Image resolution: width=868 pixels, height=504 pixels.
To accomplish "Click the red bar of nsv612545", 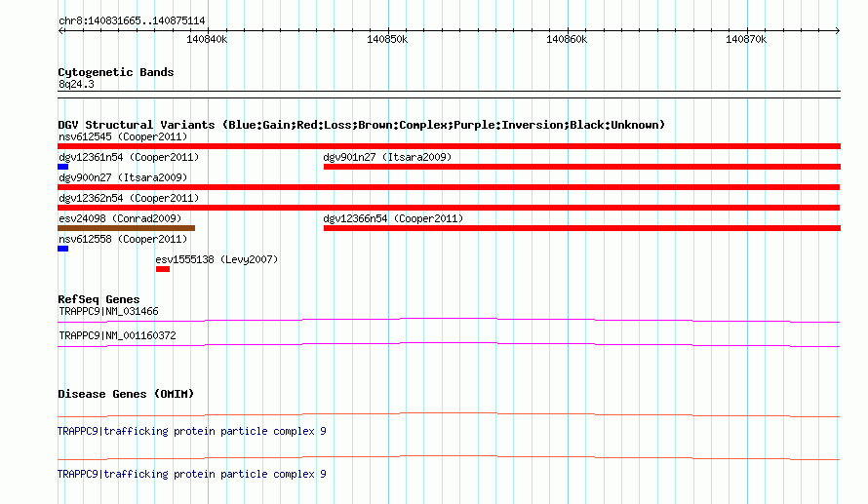I will click(x=449, y=146).
